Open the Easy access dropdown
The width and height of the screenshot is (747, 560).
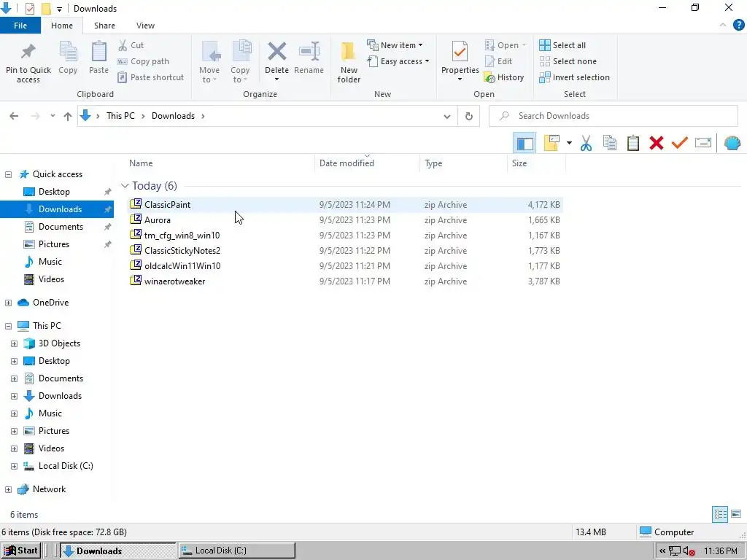click(398, 61)
